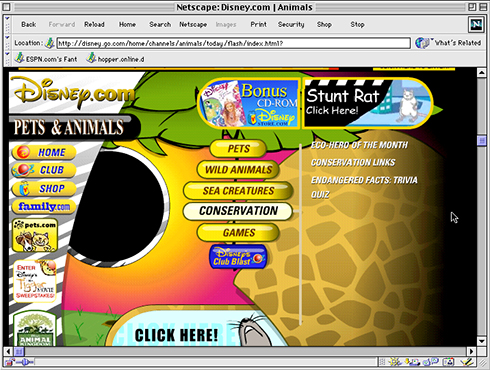Select the Sea Creatures menu button
Viewport: 490px width, 370px height.
[x=238, y=191]
